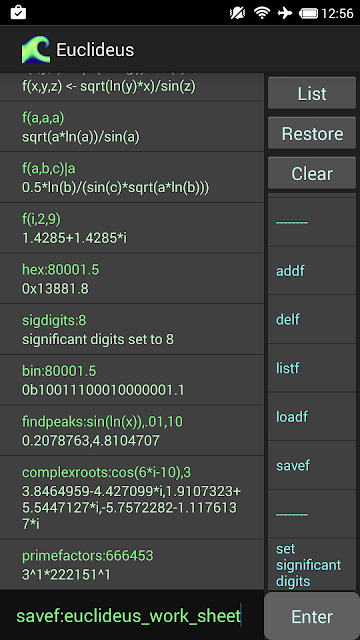Tap the battery status icon

(309, 13)
